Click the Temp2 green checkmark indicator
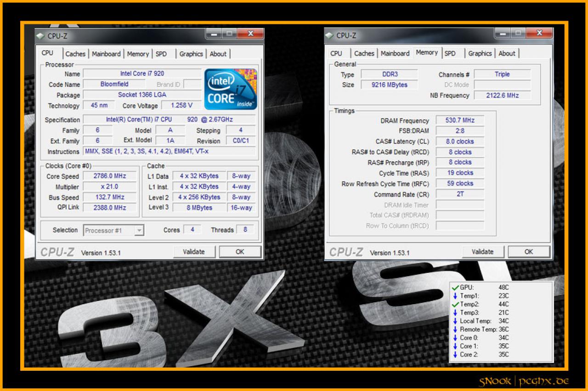 [455, 304]
